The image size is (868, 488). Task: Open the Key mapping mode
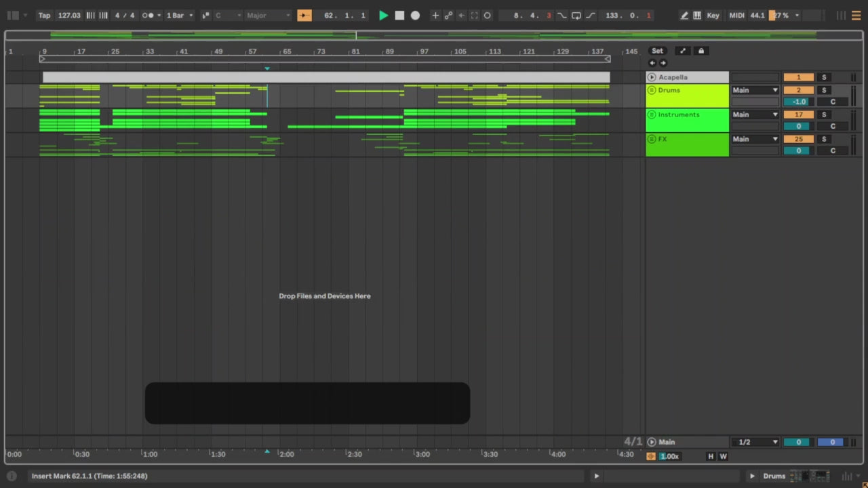[x=713, y=16]
